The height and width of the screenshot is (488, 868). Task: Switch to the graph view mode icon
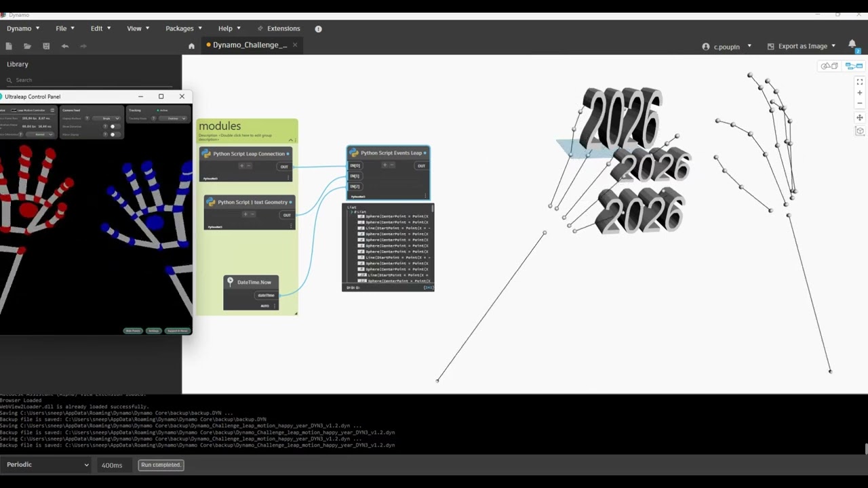[854, 66]
